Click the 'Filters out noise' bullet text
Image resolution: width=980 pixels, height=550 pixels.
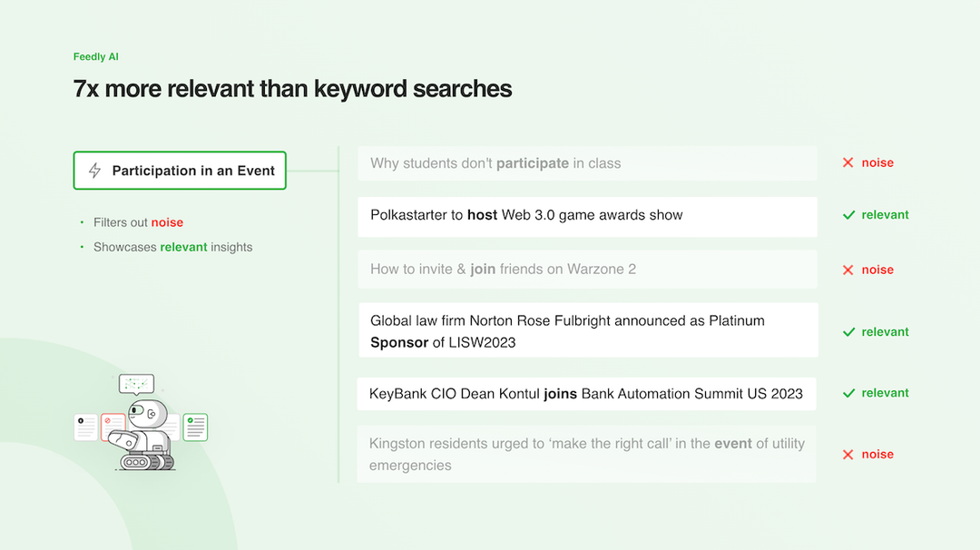tap(137, 221)
